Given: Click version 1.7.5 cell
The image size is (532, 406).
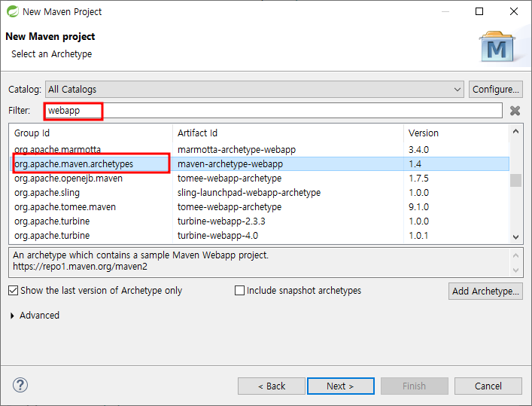Looking at the screenshot, I should click(x=418, y=178).
